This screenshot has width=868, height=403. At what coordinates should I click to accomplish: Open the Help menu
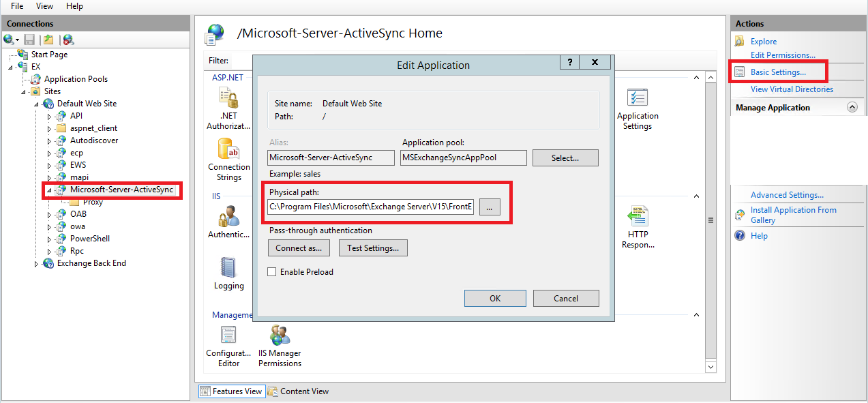(x=75, y=6)
